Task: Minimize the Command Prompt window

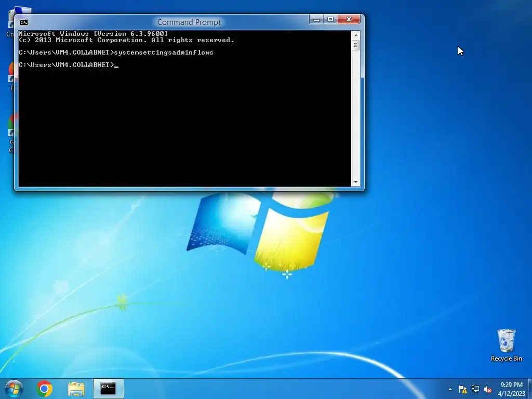Action: click(316, 20)
